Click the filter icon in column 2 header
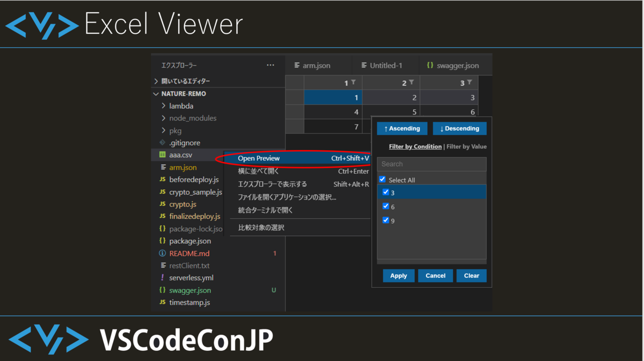Viewport: 644px width, 361px height. 412,83
